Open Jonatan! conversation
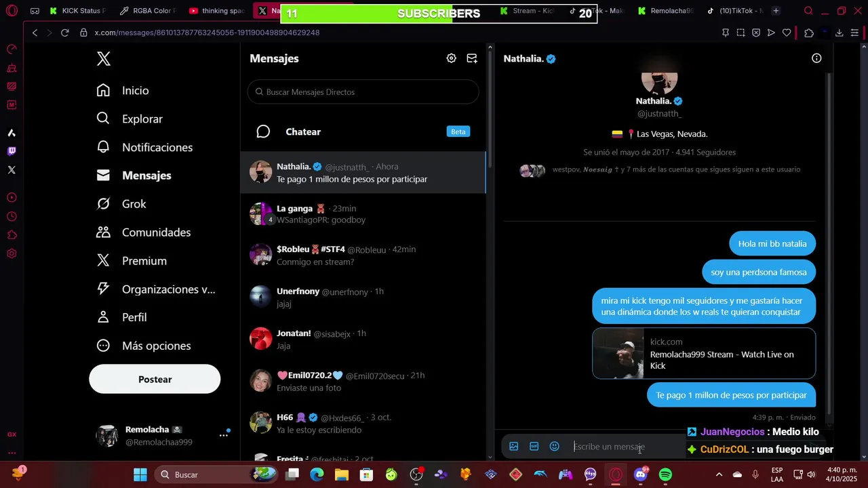Viewport: 868px width, 488px height. click(x=363, y=340)
